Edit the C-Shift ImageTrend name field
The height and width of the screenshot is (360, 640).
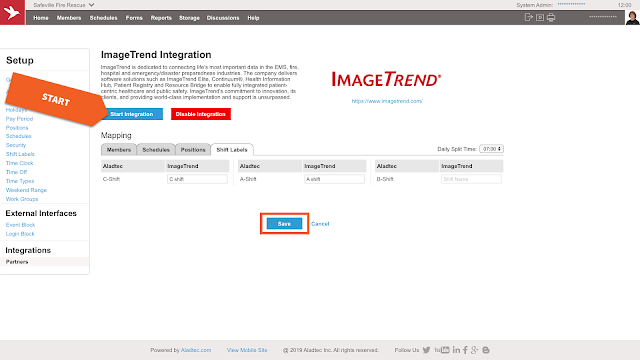point(197,179)
